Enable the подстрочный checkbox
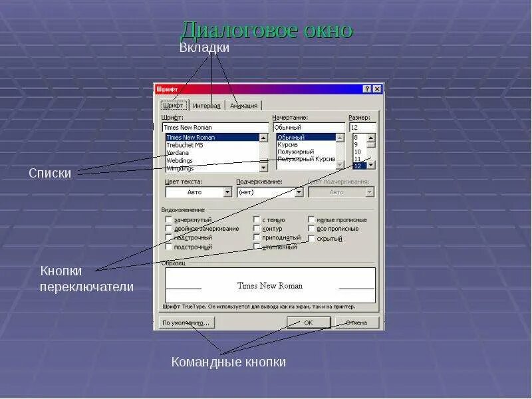The image size is (532, 399). point(169,247)
